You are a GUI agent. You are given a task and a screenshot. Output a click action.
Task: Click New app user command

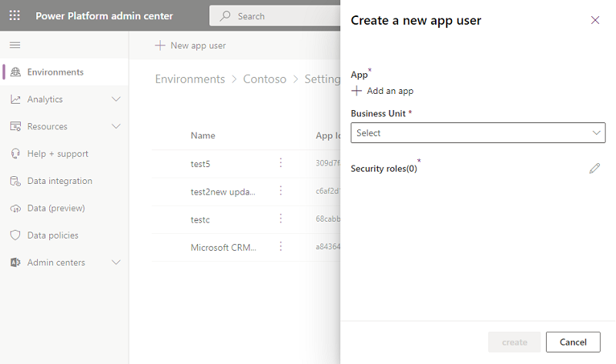[190, 45]
